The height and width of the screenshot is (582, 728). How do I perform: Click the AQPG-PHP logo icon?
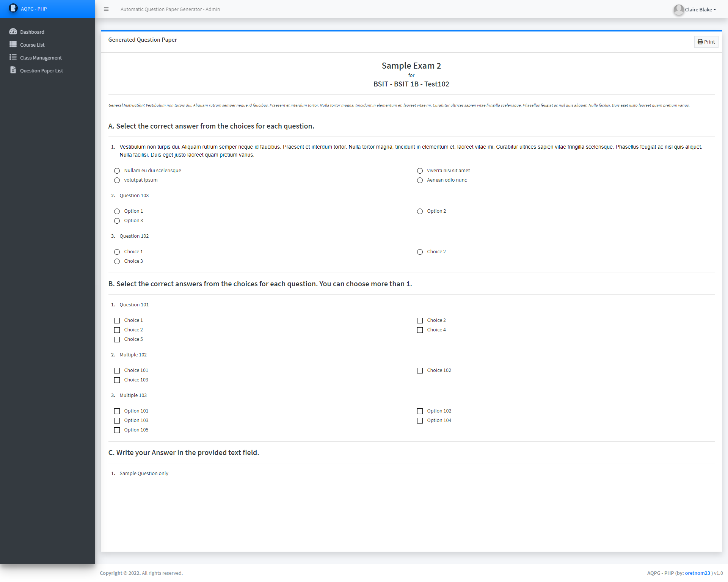point(13,8)
